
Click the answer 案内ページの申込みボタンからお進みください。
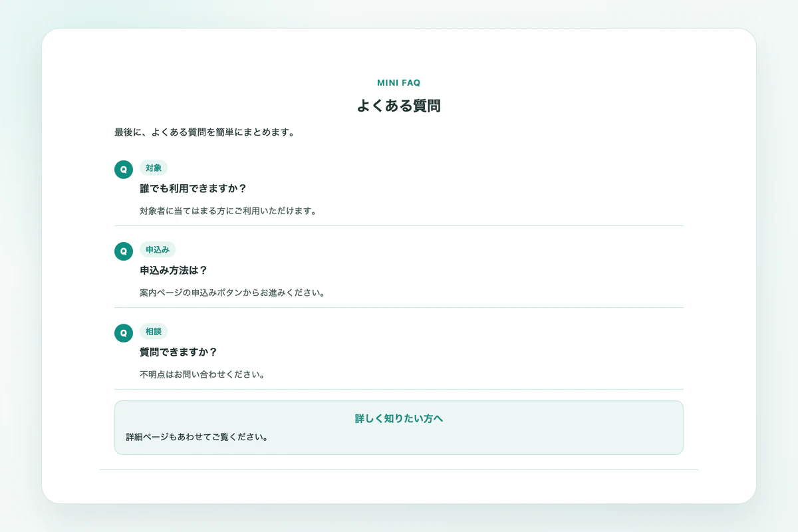coord(233,293)
